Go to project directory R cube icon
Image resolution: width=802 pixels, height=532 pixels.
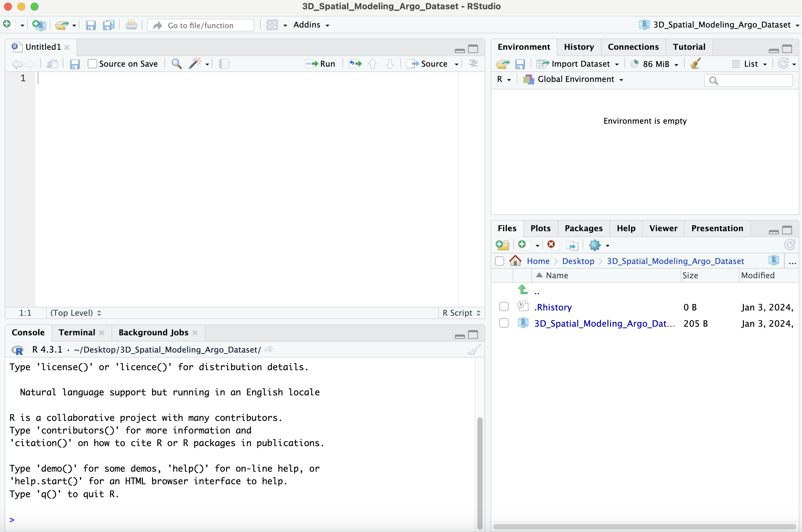[774, 261]
